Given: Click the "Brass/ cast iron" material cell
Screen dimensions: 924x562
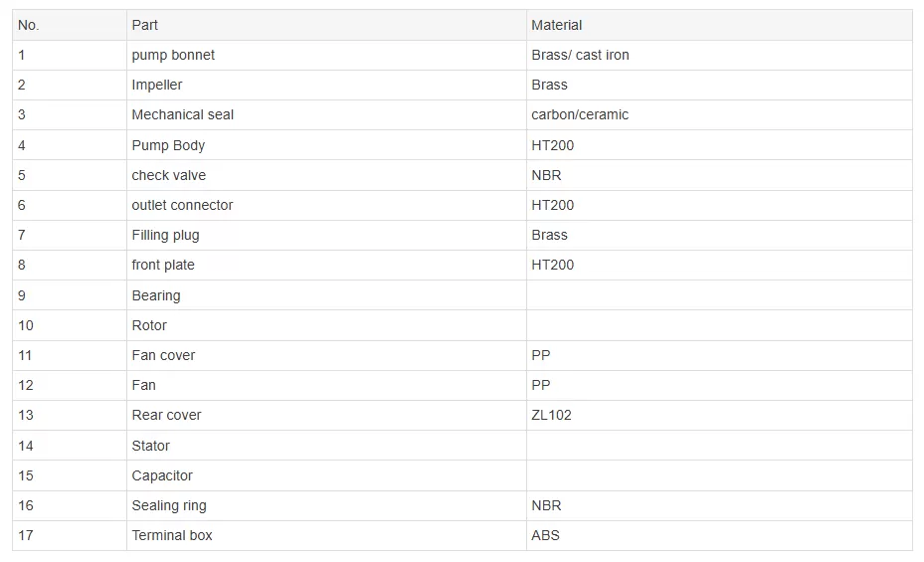Looking at the screenshot, I should tap(580, 55).
